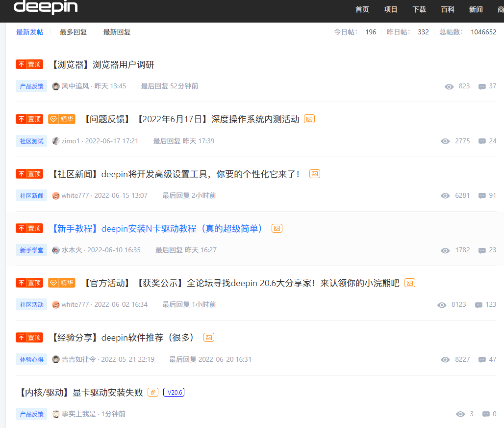The height and width of the screenshot is (428, 504).
Task: Open 首页 in the top navigation
Action: tap(362, 9)
